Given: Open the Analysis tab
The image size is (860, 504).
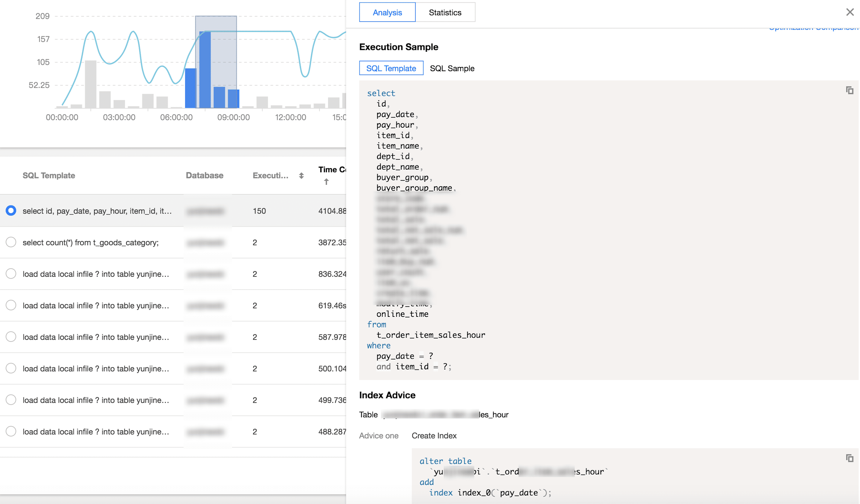Looking at the screenshot, I should 387,13.
